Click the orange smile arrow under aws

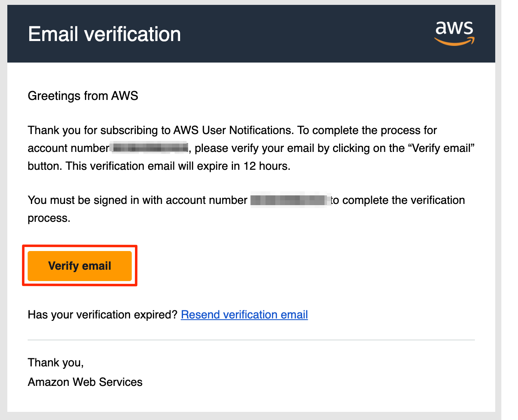pyautogui.click(x=454, y=41)
